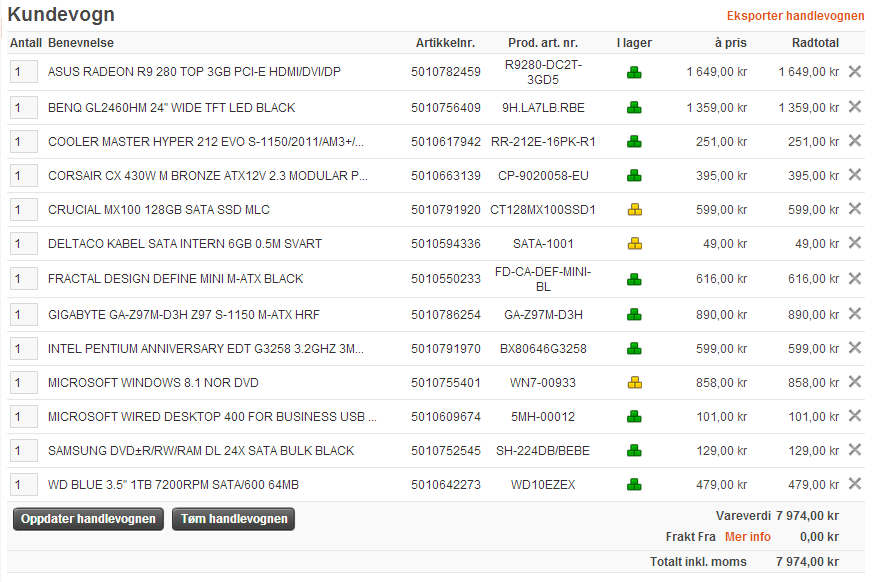
Task: Focus quantity box for GIGABYTE GA-Z97M-D3H
Action: click(x=24, y=315)
